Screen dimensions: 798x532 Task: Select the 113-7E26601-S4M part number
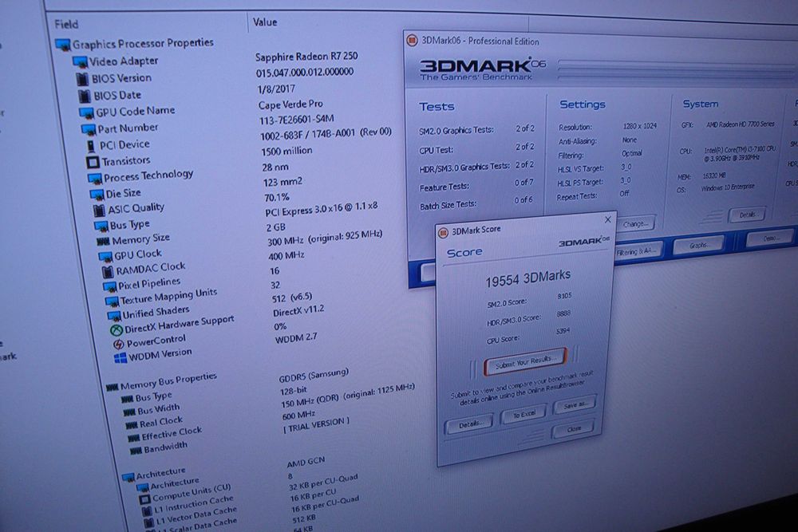297,120
